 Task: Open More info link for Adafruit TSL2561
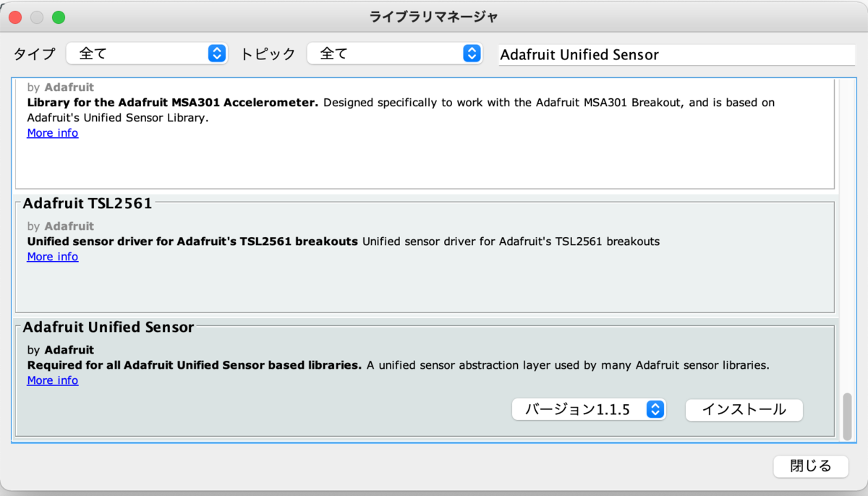point(53,257)
